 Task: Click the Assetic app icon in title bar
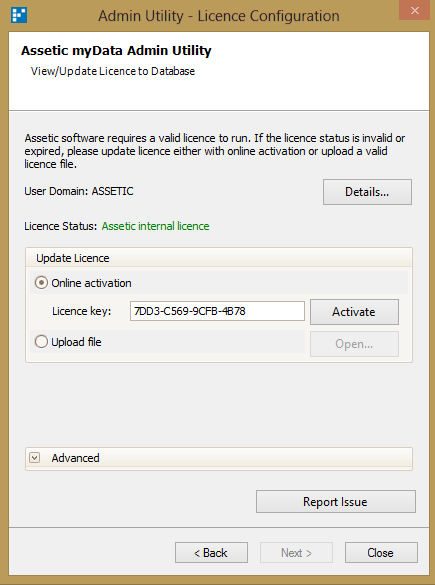coord(19,15)
